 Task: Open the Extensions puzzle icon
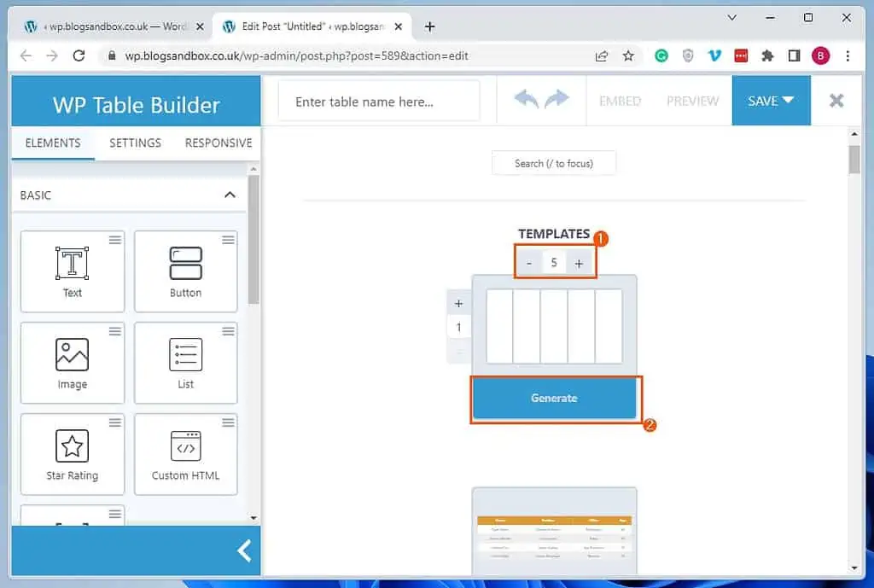(x=767, y=55)
